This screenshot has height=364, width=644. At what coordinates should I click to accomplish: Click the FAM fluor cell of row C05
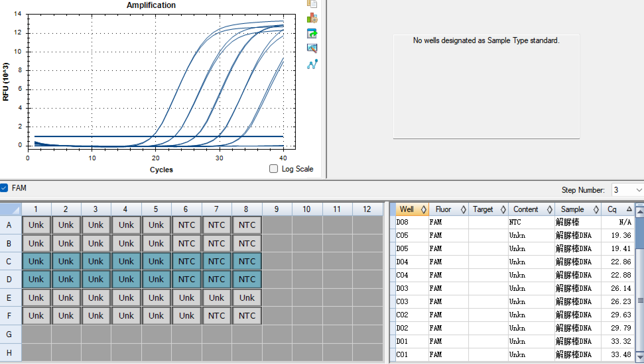click(449, 235)
